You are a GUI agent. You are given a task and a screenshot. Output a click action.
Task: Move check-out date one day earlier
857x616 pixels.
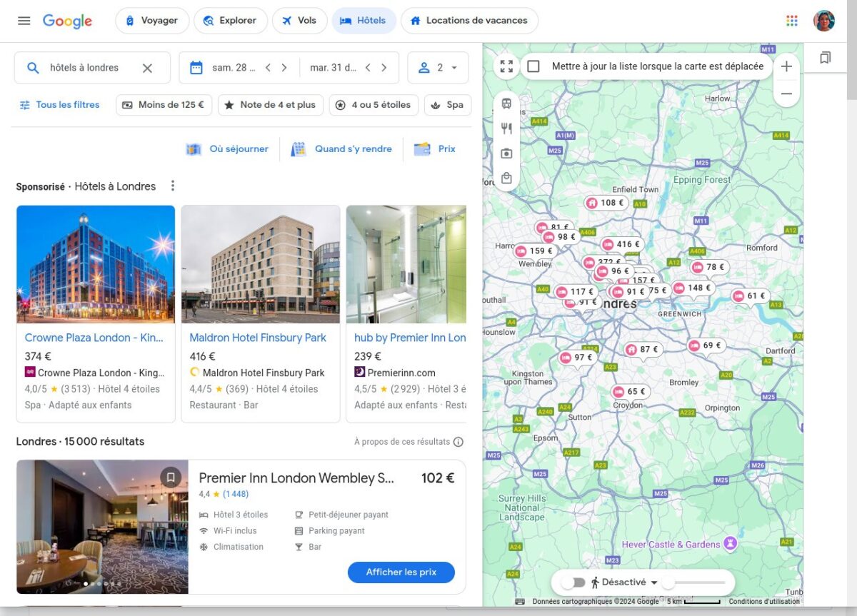[x=368, y=68]
